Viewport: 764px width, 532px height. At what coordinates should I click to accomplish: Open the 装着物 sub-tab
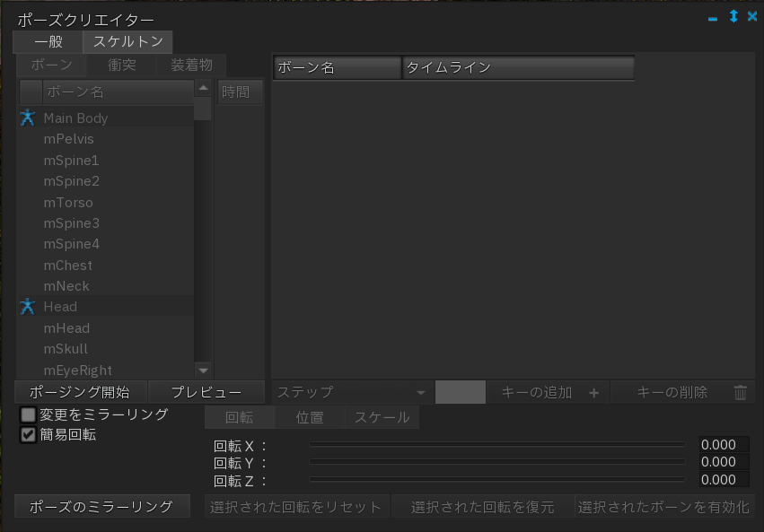coord(191,65)
